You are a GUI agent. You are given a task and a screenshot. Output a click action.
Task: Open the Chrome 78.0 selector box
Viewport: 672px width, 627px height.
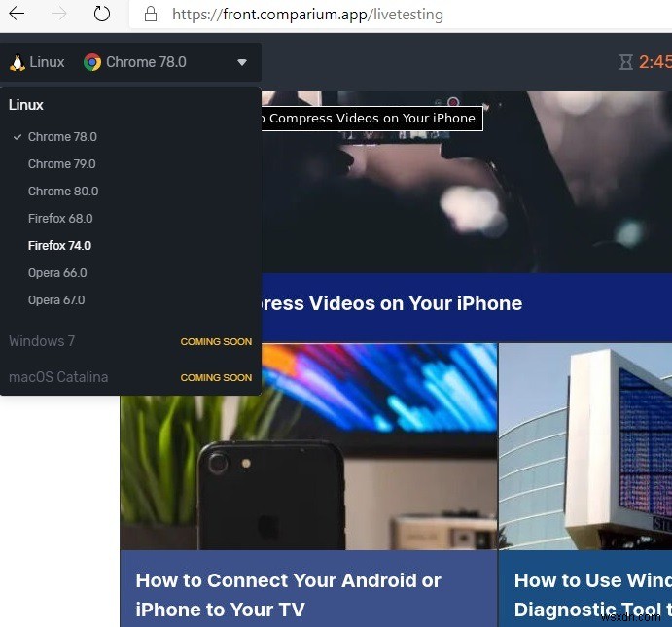coord(130,62)
